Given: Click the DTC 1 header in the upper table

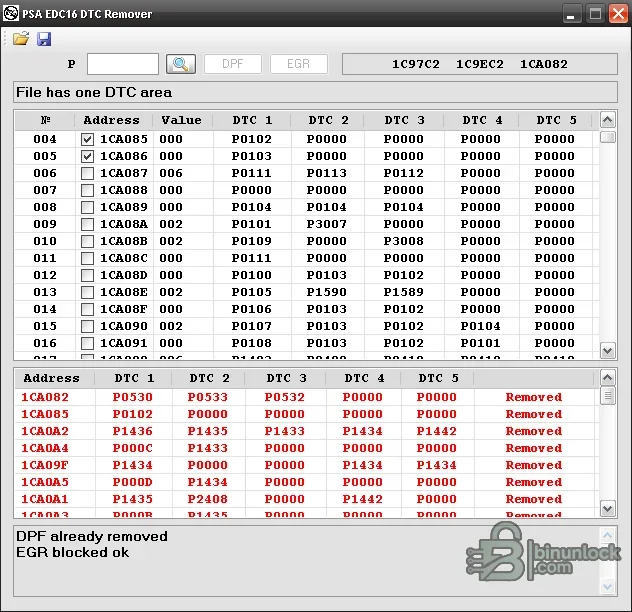Looking at the screenshot, I should [252, 120].
